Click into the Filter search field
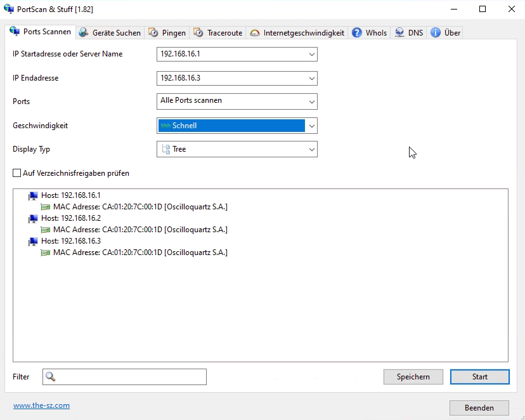 pos(131,377)
